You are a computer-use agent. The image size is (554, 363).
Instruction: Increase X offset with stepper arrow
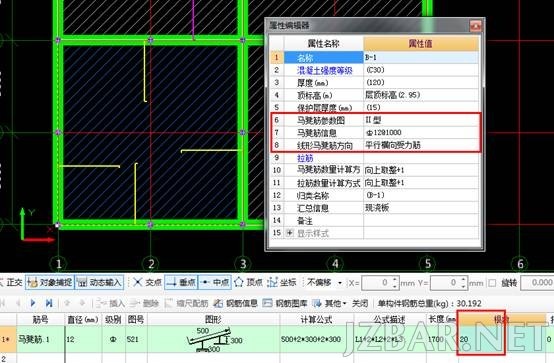click(x=395, y=280)
